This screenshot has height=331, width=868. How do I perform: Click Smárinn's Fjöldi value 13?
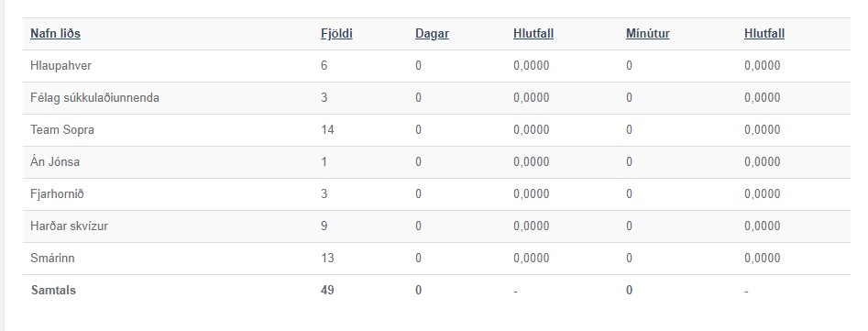327,259
